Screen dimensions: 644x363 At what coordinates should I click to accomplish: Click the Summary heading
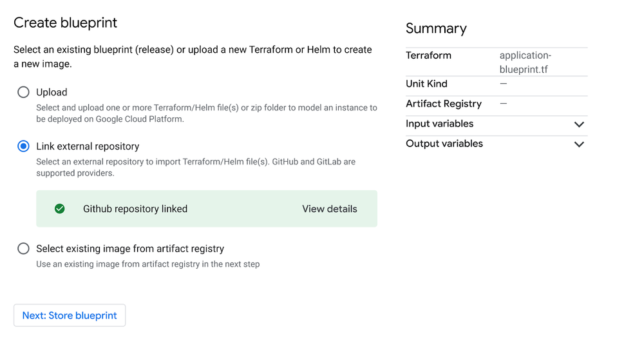(x=436, y=28)
